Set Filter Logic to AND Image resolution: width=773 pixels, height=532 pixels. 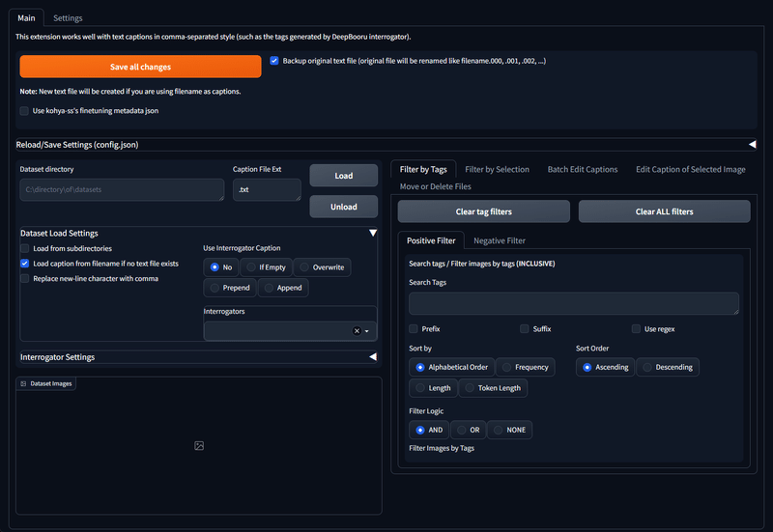coord(429,430)
